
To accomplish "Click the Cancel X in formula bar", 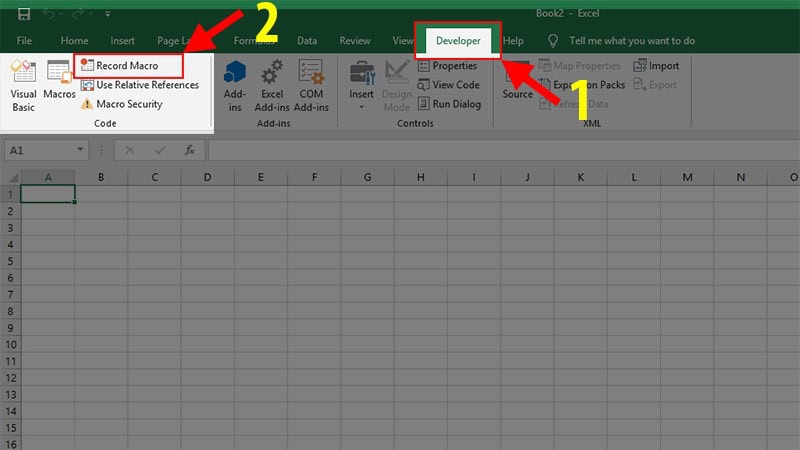I will click(130, 151).
